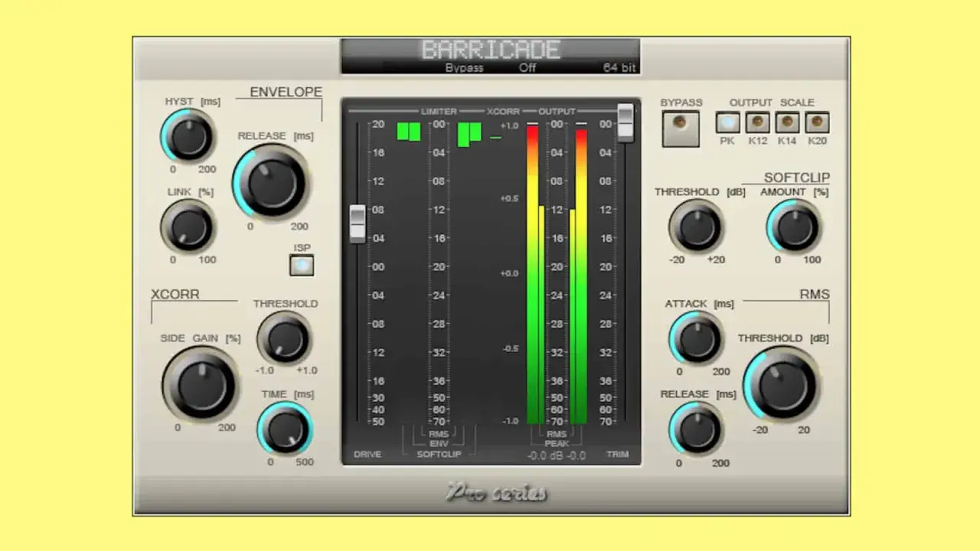Click the Softclip AMOUNT knob
The width and height of the screenshot is (980, 551).
coord(794,226)
